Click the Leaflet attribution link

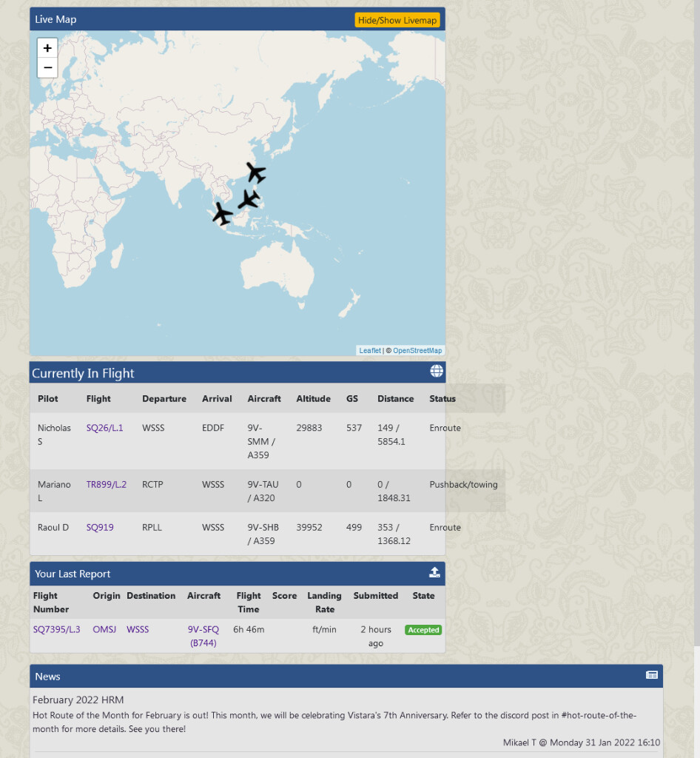(369, 351)
